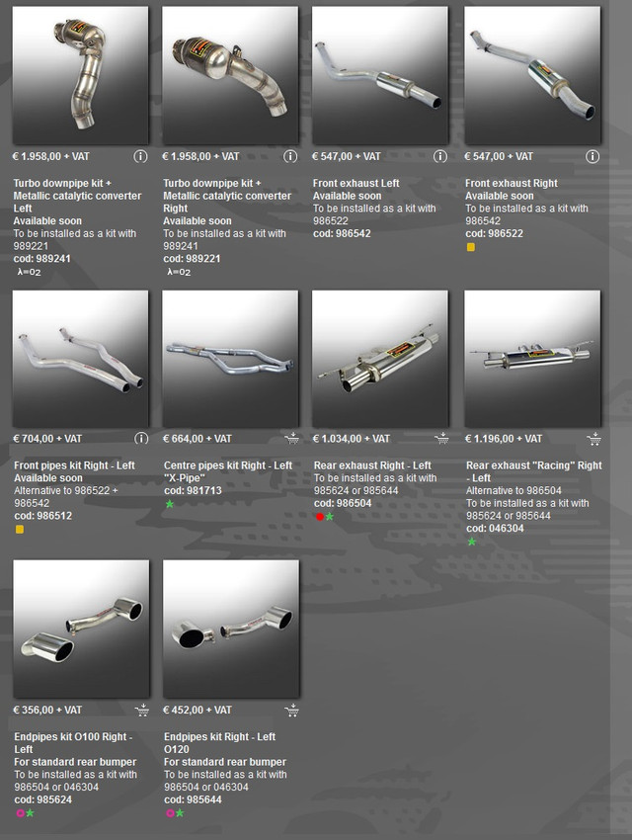Open Turbo downpipe kit Left thumbnail
632x840 pixels.
[x=80, y=75]
